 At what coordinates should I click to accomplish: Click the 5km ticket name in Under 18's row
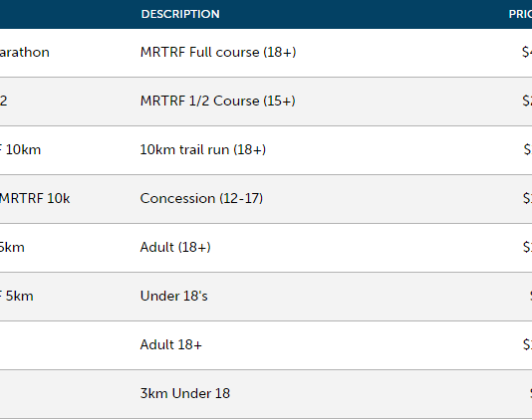pos(17,296)
